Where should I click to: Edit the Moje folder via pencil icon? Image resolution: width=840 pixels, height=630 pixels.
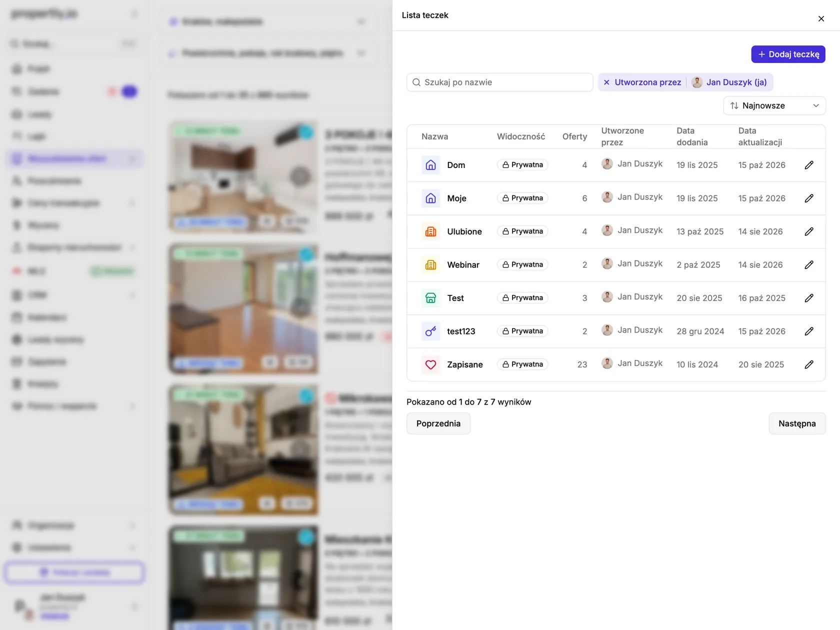pos(809,198)
